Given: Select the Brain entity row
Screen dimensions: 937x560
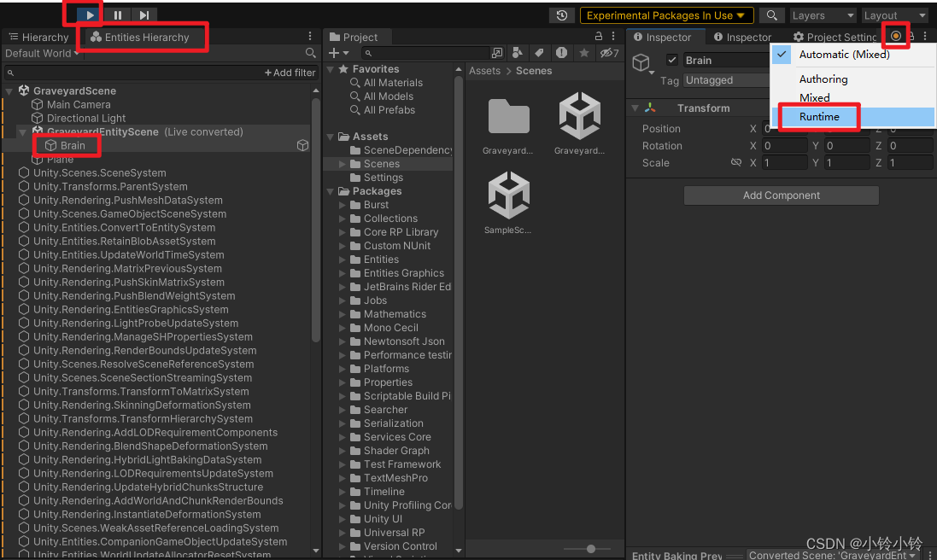Looking at the screenshot, I should (156, 146).
